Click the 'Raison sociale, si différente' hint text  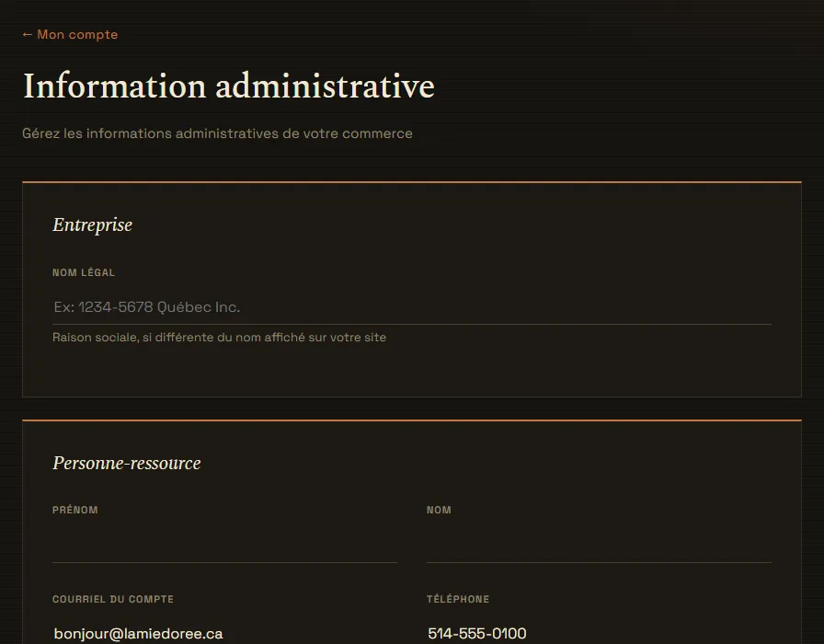tap(219, 338)
